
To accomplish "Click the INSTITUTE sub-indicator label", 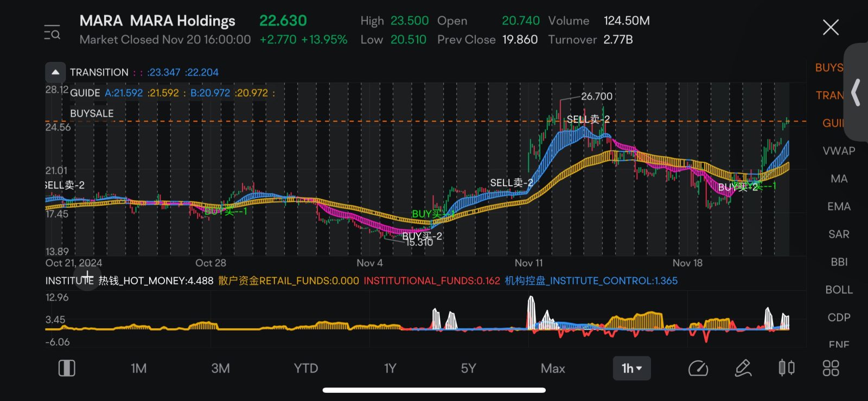I will [x=69, y=281].
